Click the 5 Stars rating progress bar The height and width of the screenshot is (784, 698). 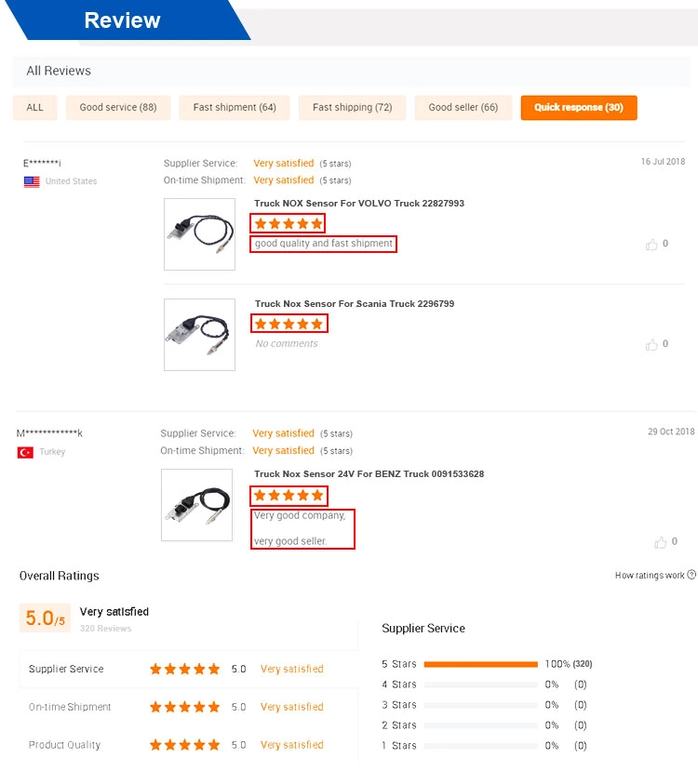pos(480,664)
